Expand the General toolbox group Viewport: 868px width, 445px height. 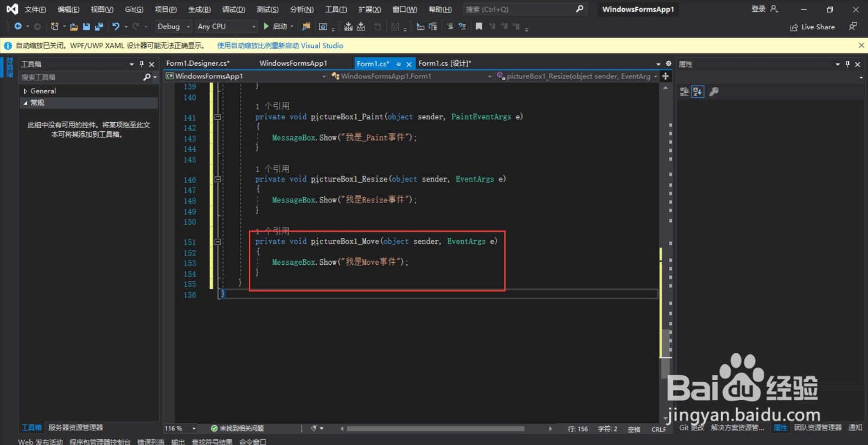coord(25,91)
